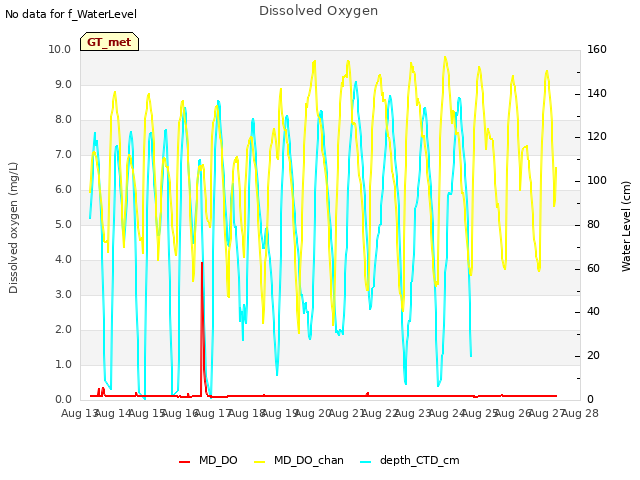Click the yellow MD_DO_chan legend swatch

tap(260, 461)
